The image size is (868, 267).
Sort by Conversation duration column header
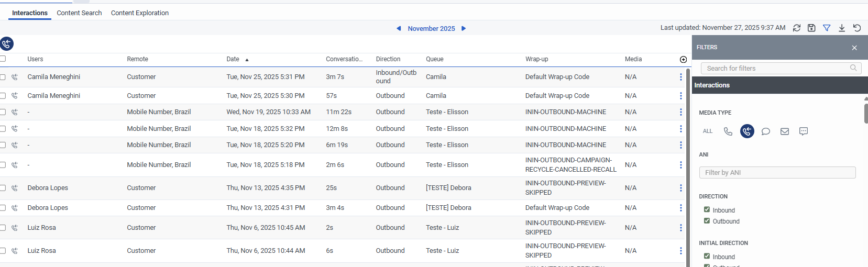click(344, 59)
